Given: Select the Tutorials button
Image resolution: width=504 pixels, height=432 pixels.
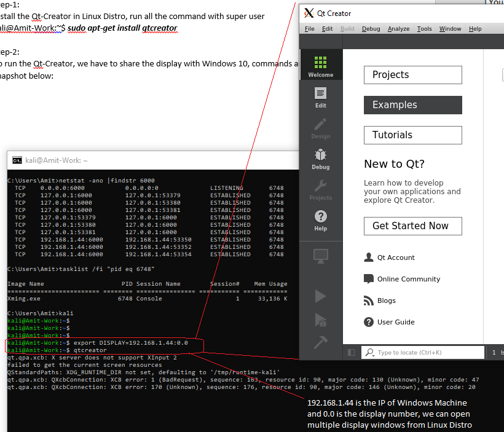Looking at the screenshot, I should click(x=412, y=135).
